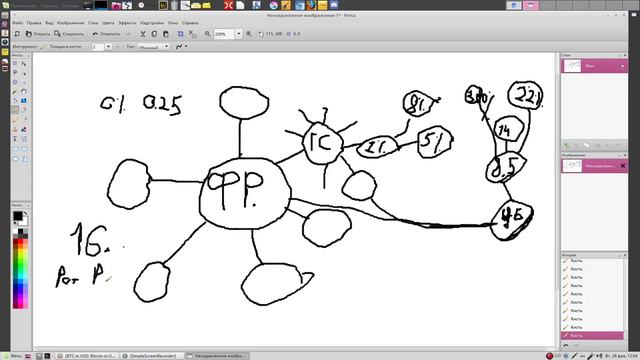The image size is (640, 360).
Task: Click the Cut scissors icon
Action: point(143,34)
